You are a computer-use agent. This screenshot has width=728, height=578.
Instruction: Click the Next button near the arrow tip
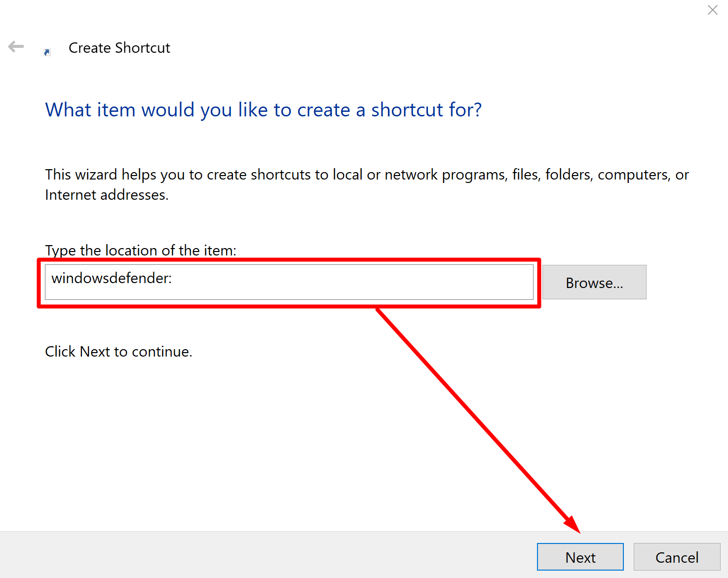[580, 557]
